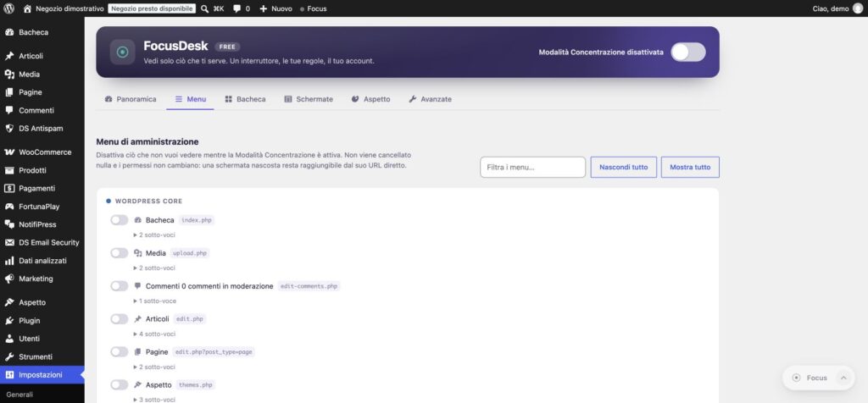Viewport: 868px width, 403px height.
Task: Open the search magnifier in admin bar
Action: click(x=205, y=8)
